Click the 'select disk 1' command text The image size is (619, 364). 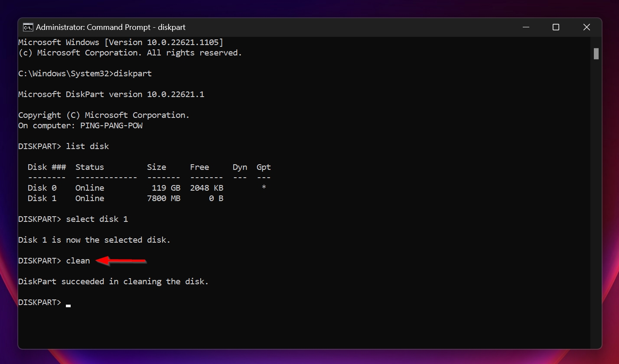[x=97, y=219]
